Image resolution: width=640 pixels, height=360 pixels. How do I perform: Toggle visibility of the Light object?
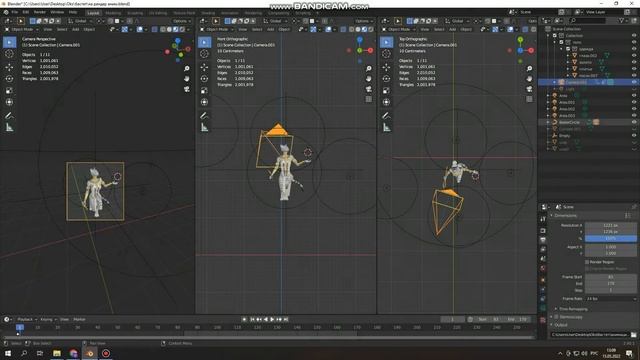click(x=634, y=89)
